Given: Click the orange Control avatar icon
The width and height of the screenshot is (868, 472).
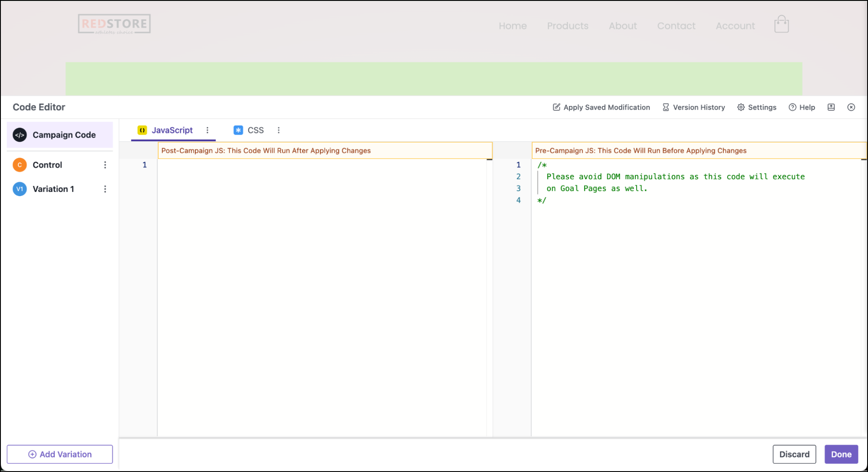Looking at the screenshot, I should click(20, 165).
